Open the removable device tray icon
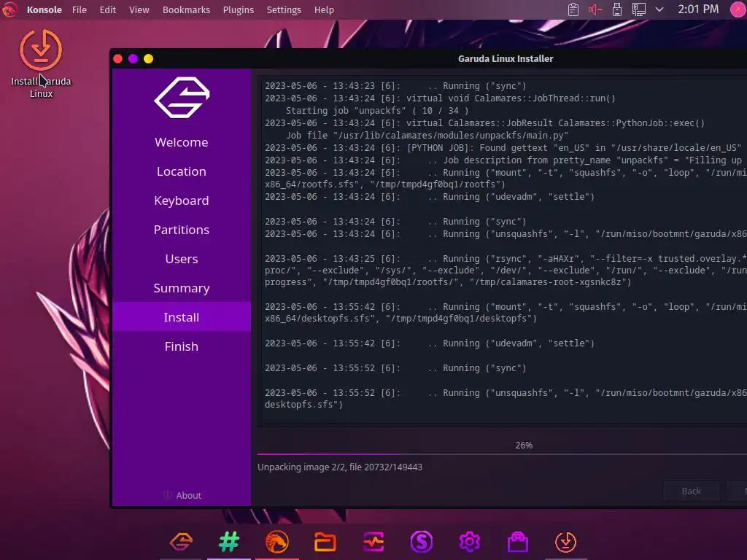Screen dimensions: 747x560 [617, 9]
